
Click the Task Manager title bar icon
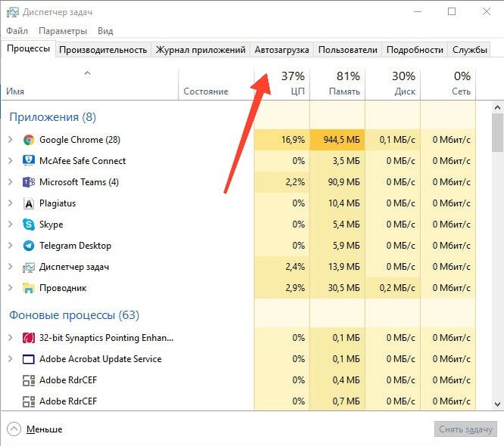(x=13, y=12)
